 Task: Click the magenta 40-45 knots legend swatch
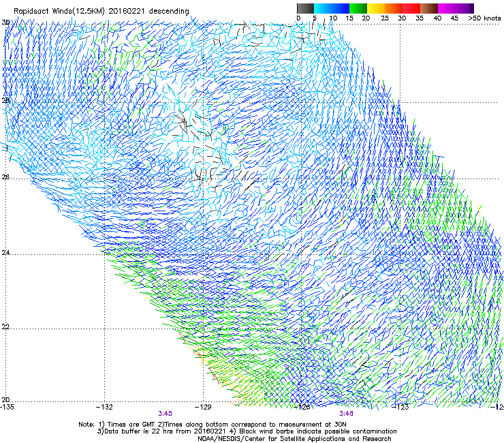[447, 8]
